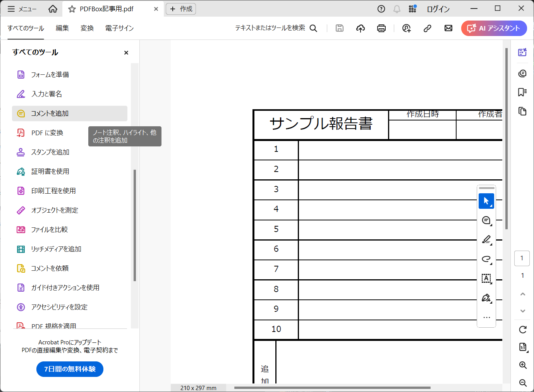
Task: Zoom in using magnifier plus icon
Action: [x=522, y=365]
